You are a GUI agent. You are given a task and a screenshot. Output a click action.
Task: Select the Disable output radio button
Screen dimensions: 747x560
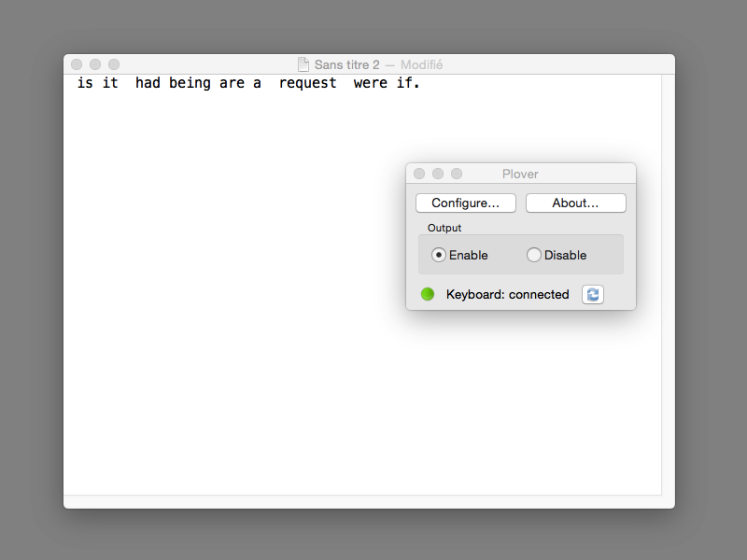[x=533, y=255]
